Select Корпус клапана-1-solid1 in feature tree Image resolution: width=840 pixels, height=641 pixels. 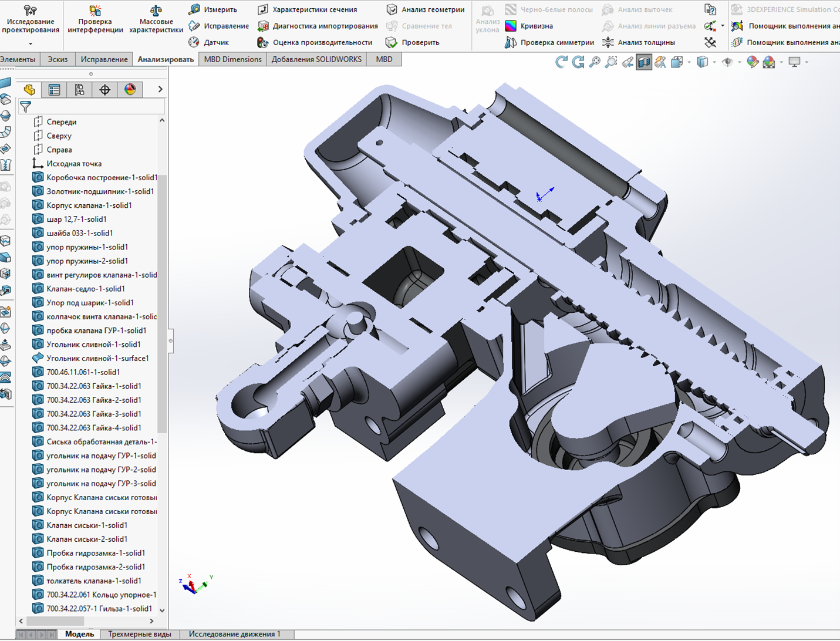pos(89,205)
